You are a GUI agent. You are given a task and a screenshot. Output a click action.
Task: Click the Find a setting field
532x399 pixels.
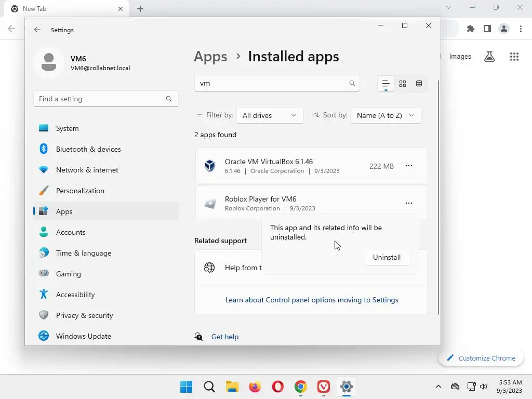point(106,99)
